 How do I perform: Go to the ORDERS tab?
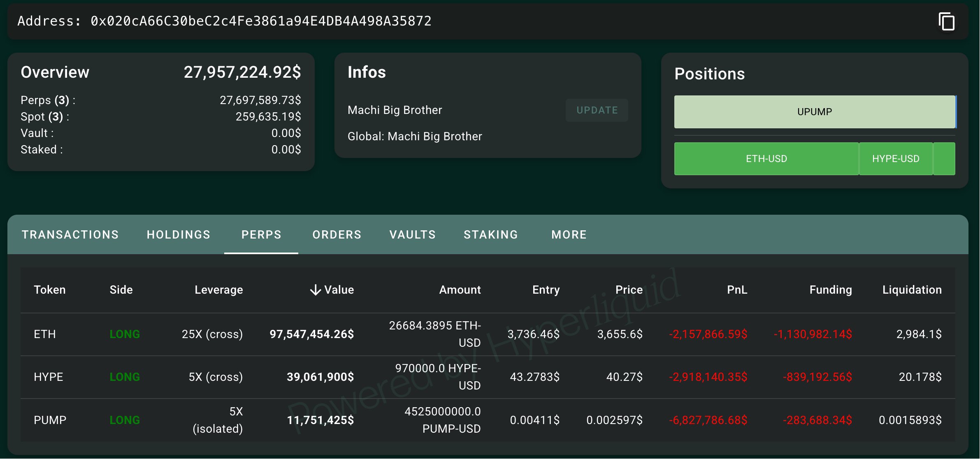pos(337,234)
